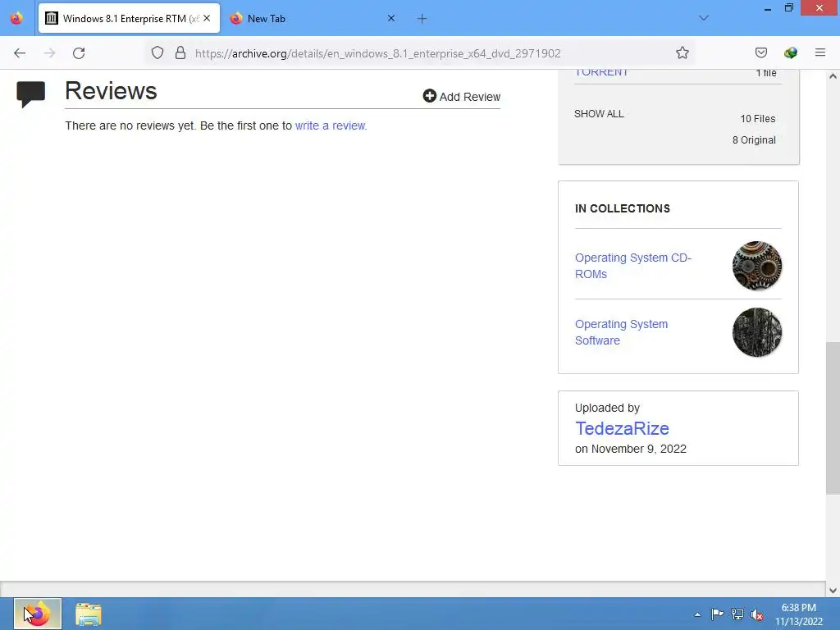Open a new tab with plus button
The width and height of the screenshot is (840, 630).
[x=422, y=19]
